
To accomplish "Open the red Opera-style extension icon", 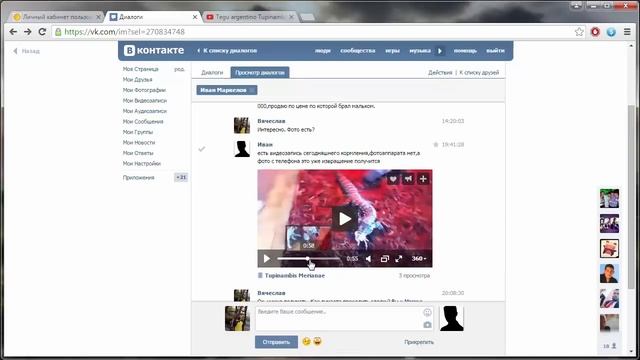I will coord(595,32).
